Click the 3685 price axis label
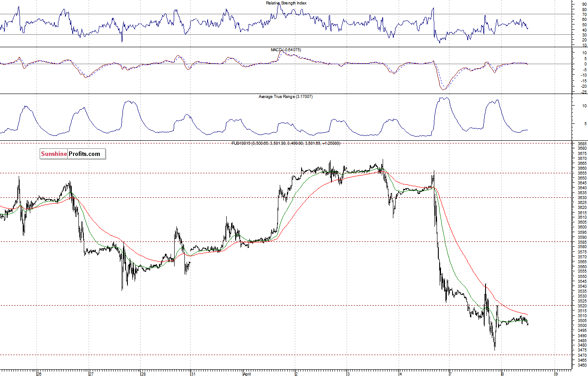Screen dimensions: 588x376 coord(581,143)
